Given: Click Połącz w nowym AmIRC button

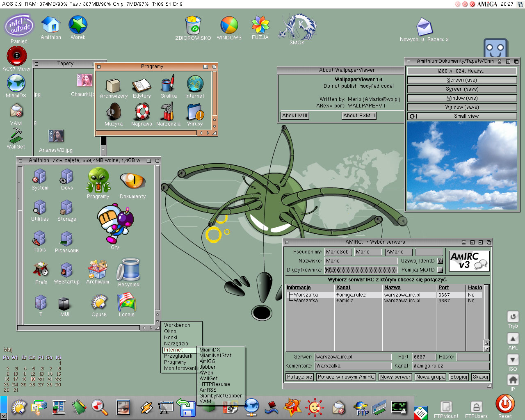Looking at the screenshot, I should pyautogui.click(x=346, y=377).
